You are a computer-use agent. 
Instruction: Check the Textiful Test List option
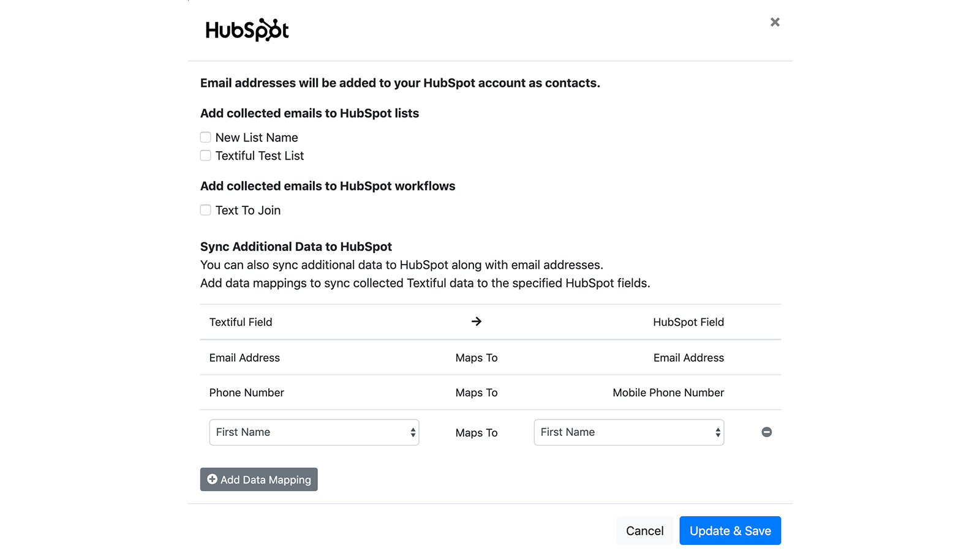205,156
